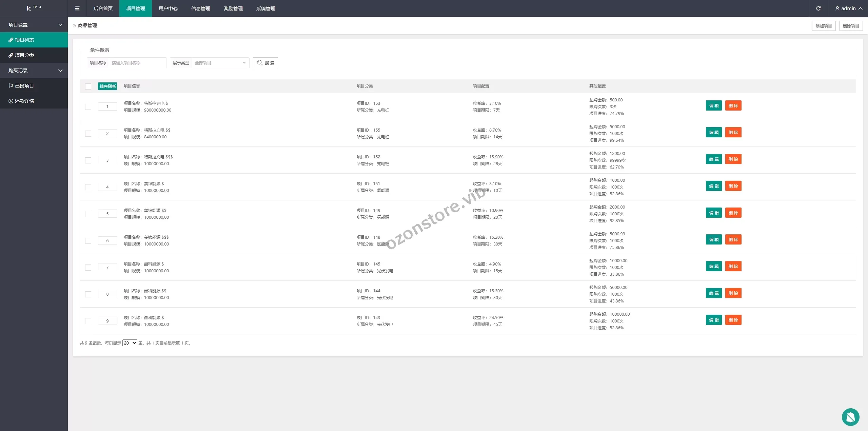This screenshot has width=868, height=431.
Task: Collapse the 项目设置 sidebar group
Action: pos(34,25)
